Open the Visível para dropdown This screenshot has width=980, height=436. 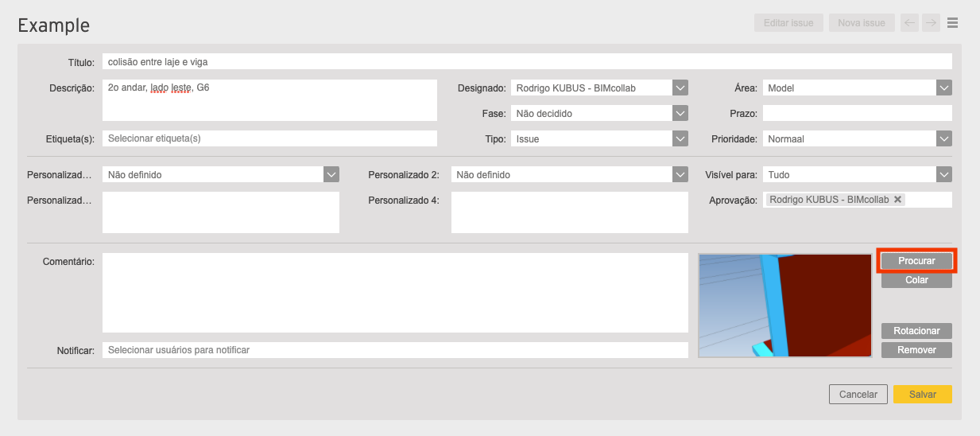[943, 174]
